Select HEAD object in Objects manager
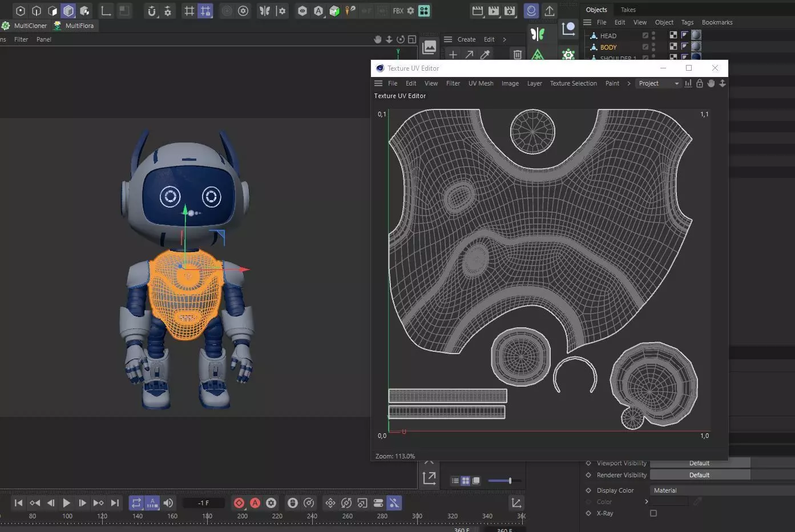The width and height of the screenshot is (795, 532). (x=608, y=35)
